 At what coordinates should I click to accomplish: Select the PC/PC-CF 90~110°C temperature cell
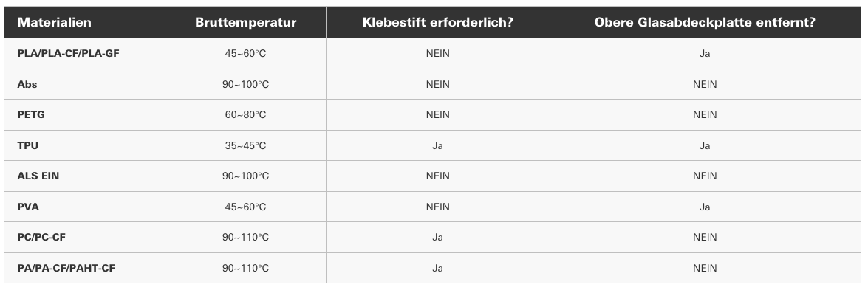(x=246, y=238)
